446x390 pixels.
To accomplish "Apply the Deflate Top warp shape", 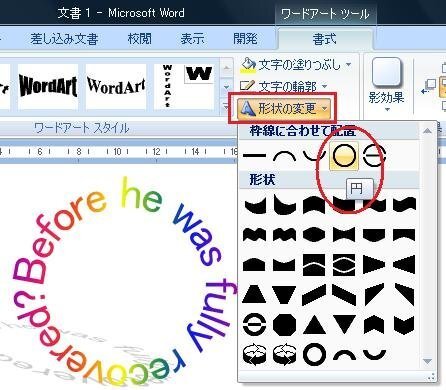I will coord(284,265).
